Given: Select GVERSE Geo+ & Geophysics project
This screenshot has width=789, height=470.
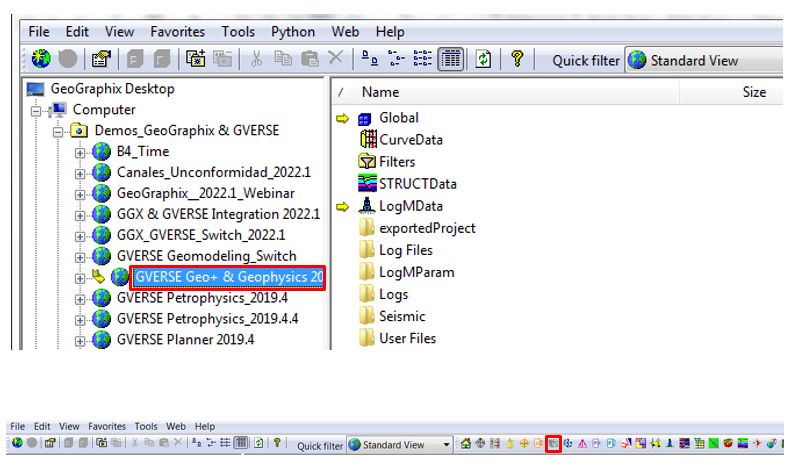Looking at the screenshot, I should tap(228, 277).
